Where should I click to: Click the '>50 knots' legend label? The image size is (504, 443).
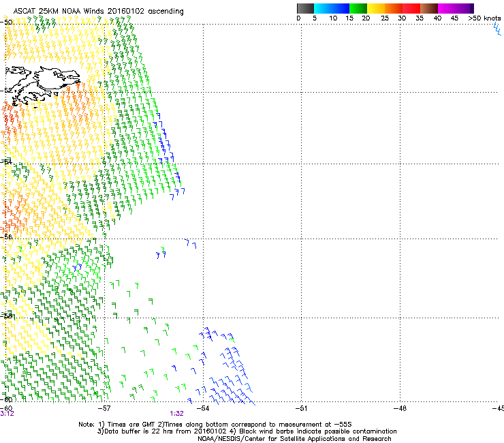click(484, 18)
